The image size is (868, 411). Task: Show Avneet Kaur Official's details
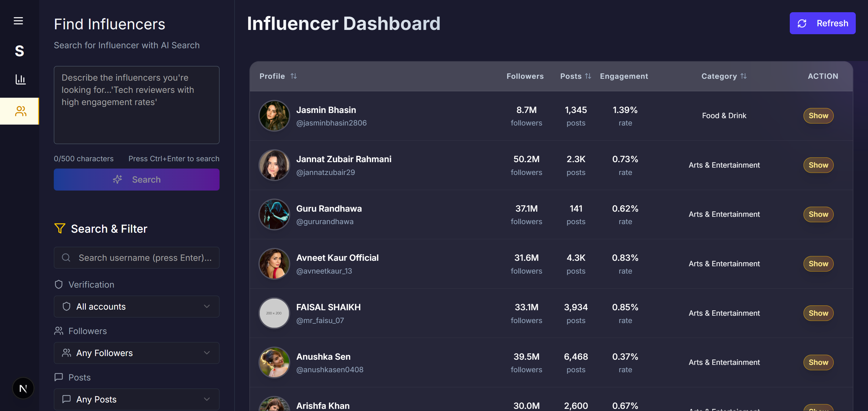pyautogui.click(x=818, y=264)
